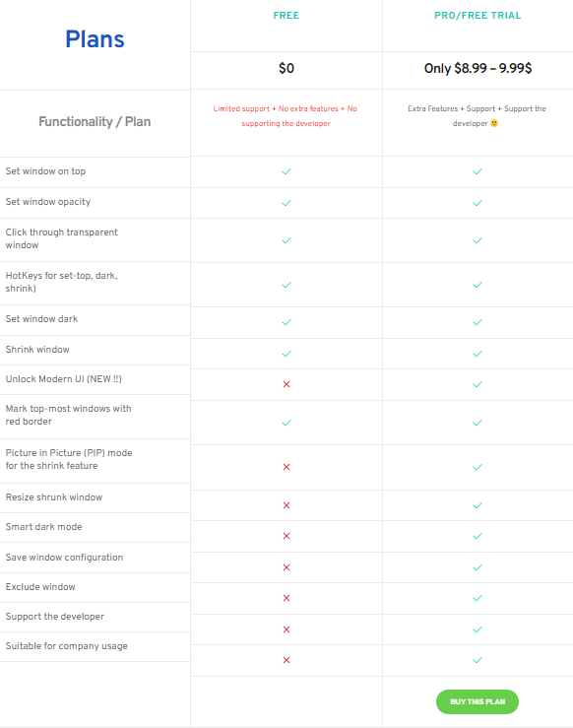Viewport: 573px width, 728px height.
Task: Select the PRO/FREE TRIAL column header
Action: pyautogui.click(x=477, y=16)
